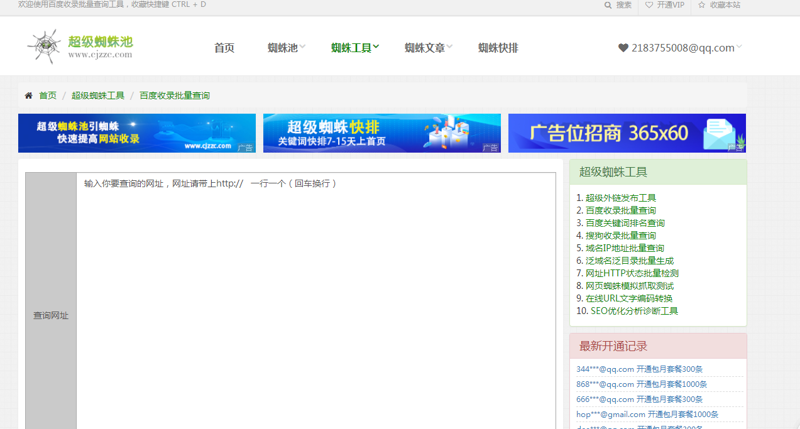This screenshot has width=800, height=429.
Task: Go to the 首页 nav item
Action: coord(224,48)
